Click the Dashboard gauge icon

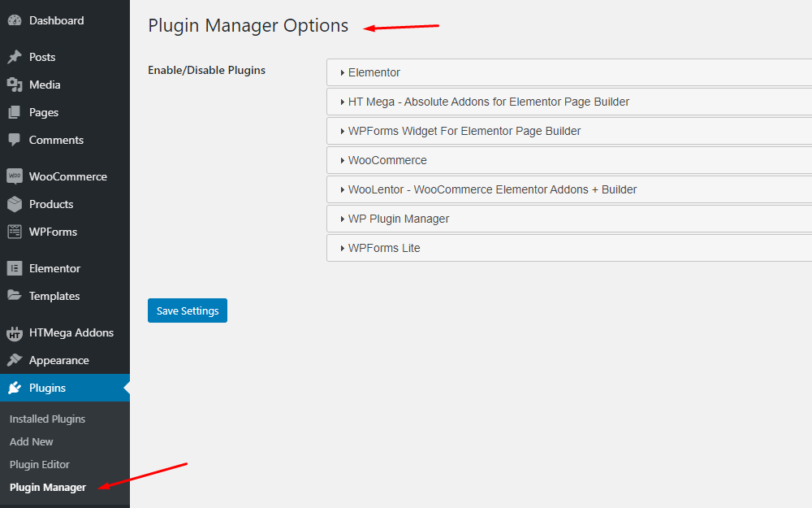coord(15,20)
